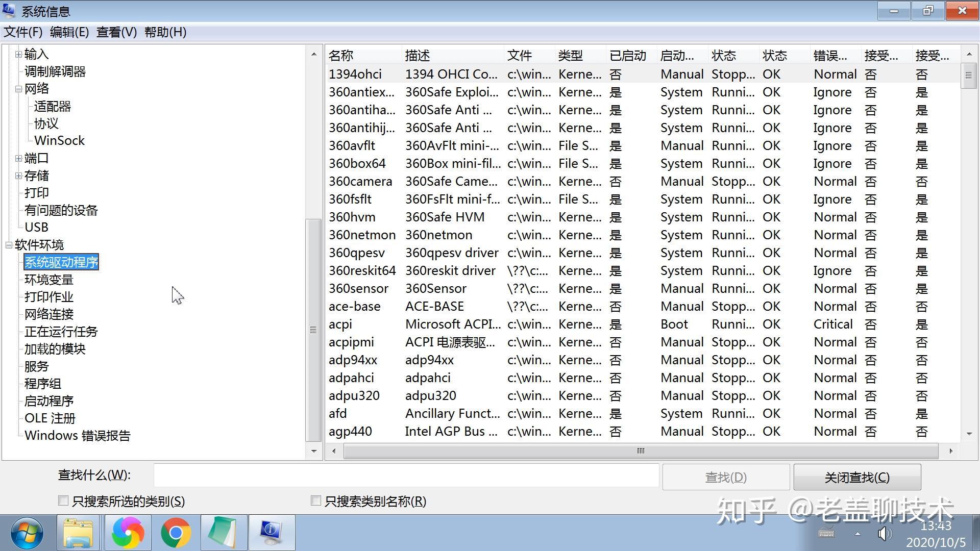The image size is (980, 551).
Task: Expand the 存储 category in the sidebar
Action: pyautogui.click(x=18, y=176)
